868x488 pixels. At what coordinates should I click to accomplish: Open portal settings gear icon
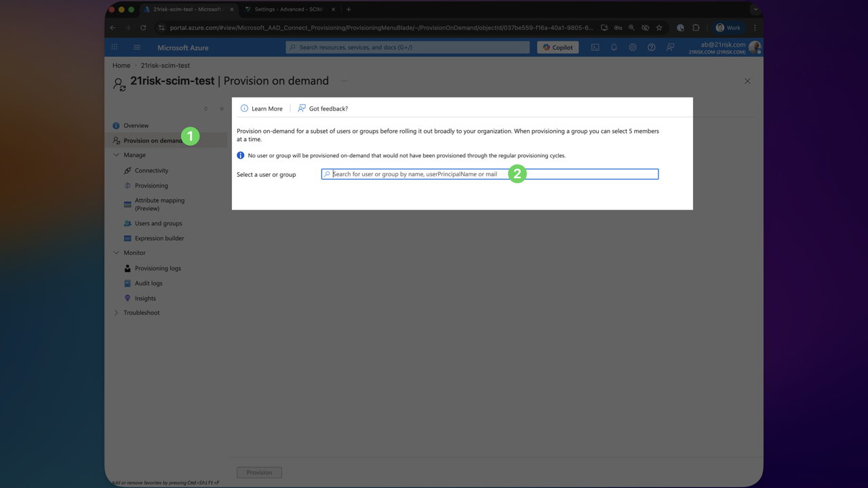pyautogui.click(x=633, y=47)
